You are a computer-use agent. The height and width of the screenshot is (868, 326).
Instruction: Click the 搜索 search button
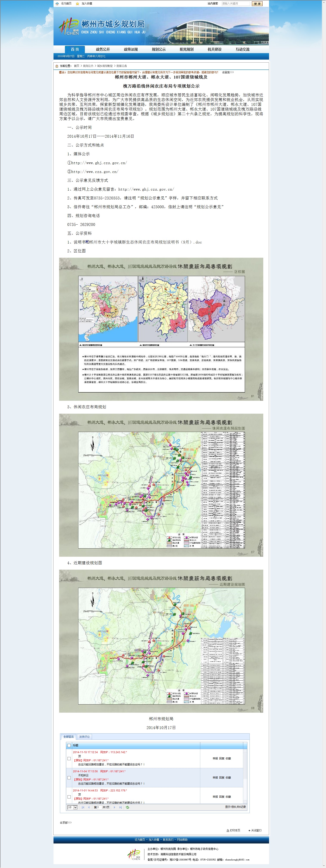point(257,4)
